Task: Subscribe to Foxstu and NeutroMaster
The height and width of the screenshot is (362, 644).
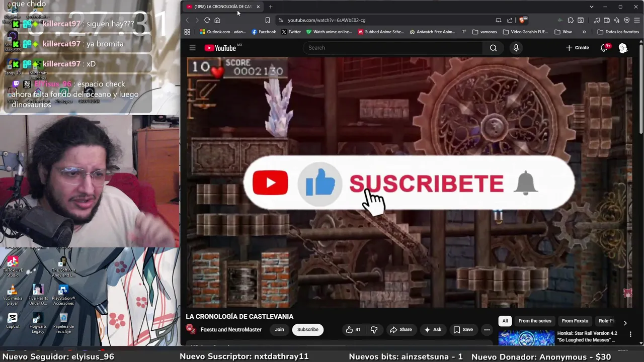Action: tap(307, 330)
